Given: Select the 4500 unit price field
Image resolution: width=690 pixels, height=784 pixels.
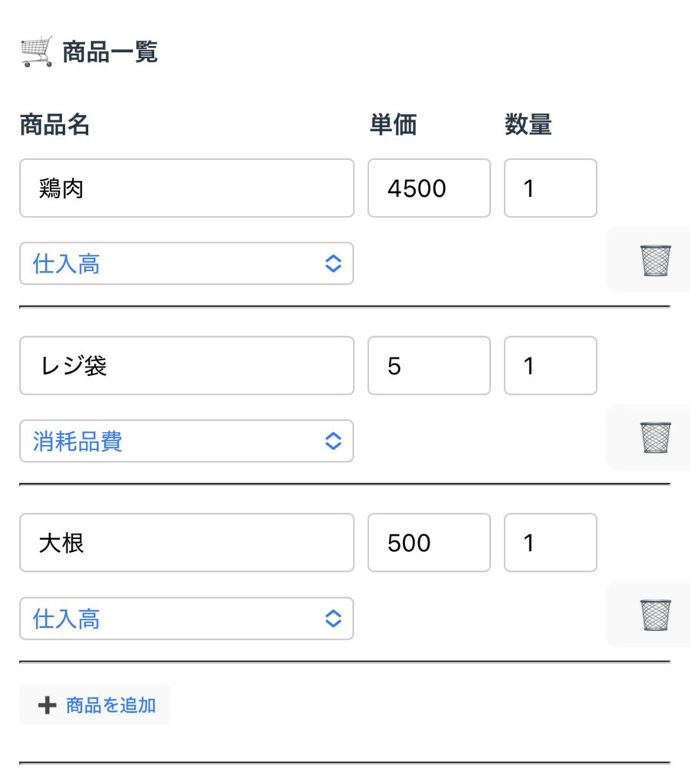Looking at the screenshot, I should tap(428, 188).
